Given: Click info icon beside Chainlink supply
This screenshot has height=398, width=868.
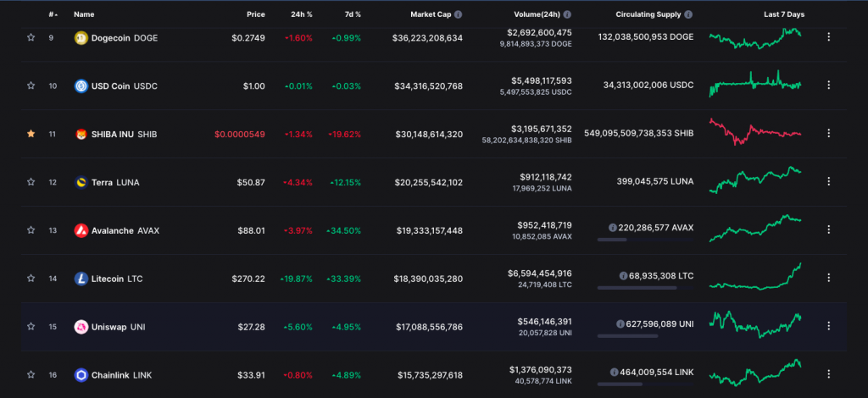Looking at the screenshot, I should click(x=614, y=372).
